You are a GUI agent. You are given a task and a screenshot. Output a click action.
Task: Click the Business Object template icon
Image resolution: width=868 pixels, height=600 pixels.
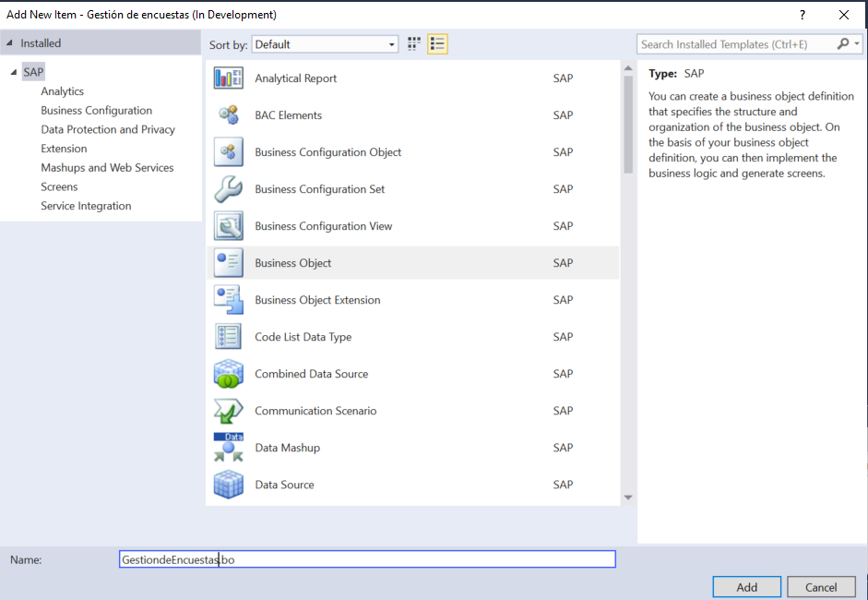[228, 262]
